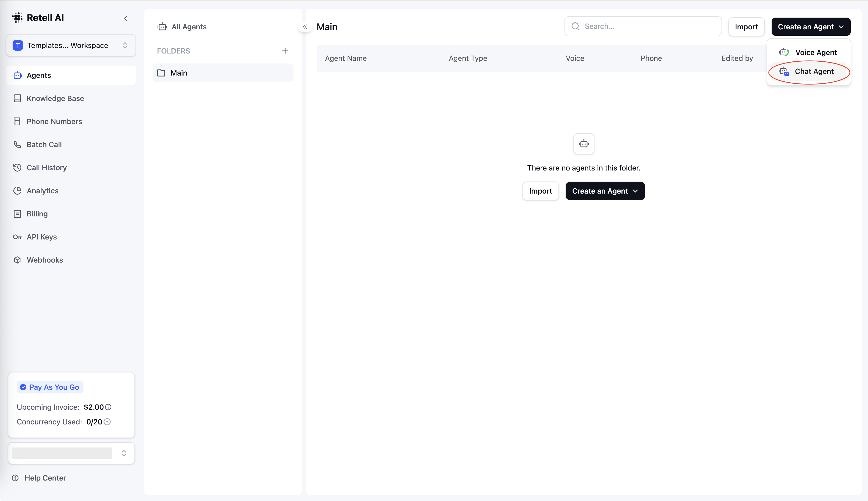Open the Templates Workspace switcher

[71, 45]
